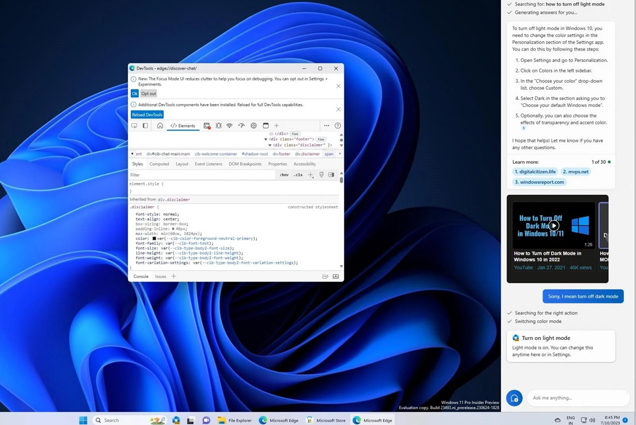Open the Performance gauge icon tool
Screen dimensions: 636x425
(x=241, y=126)
